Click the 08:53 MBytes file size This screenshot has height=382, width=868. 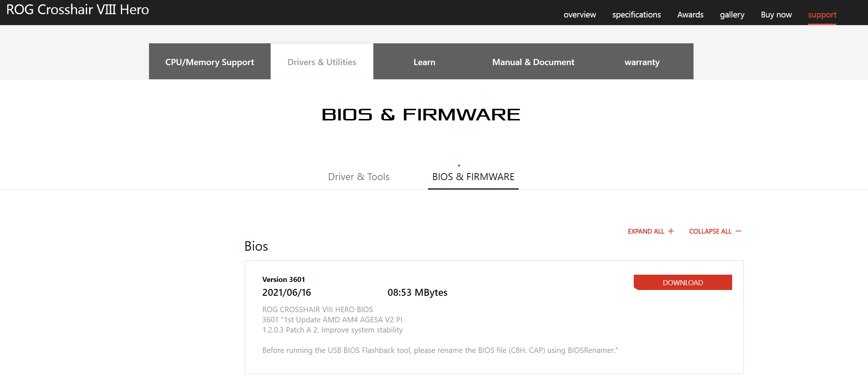[417, 293]
